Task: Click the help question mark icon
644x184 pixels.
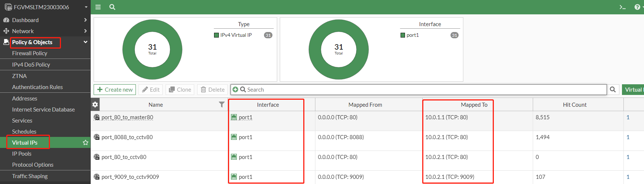Action: coord(637,7)
